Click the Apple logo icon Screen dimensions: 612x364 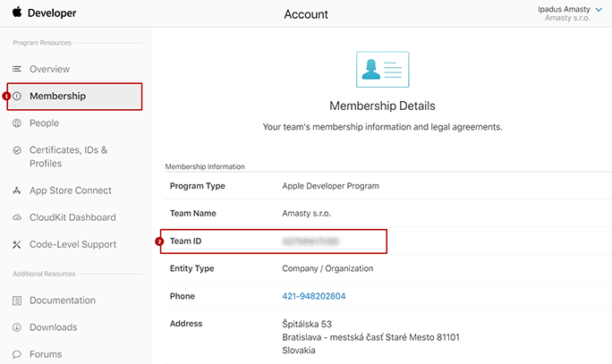click(x=17, y=13)
